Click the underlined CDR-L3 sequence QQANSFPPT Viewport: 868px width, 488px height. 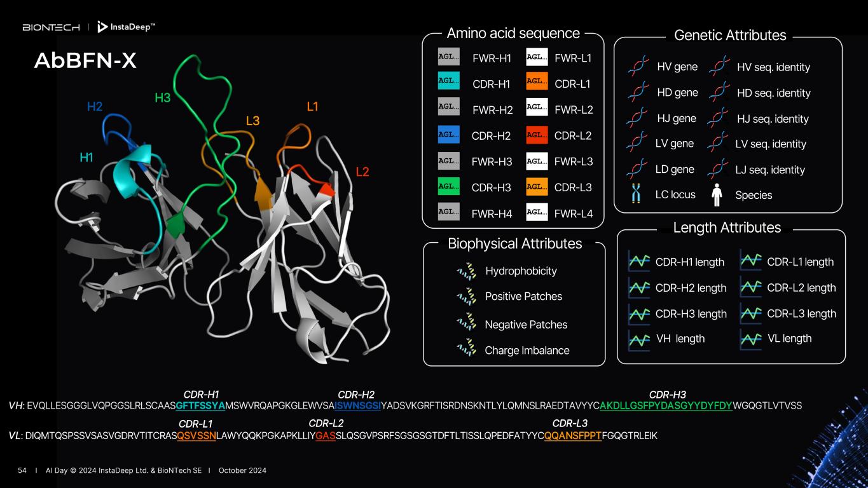click(572, 436)
